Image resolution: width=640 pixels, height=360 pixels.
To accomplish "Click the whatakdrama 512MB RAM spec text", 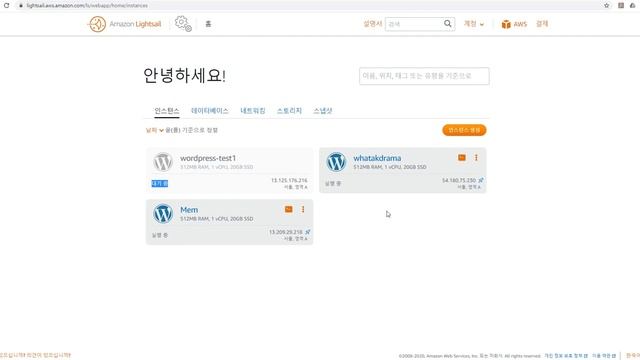I will [390, 167].
